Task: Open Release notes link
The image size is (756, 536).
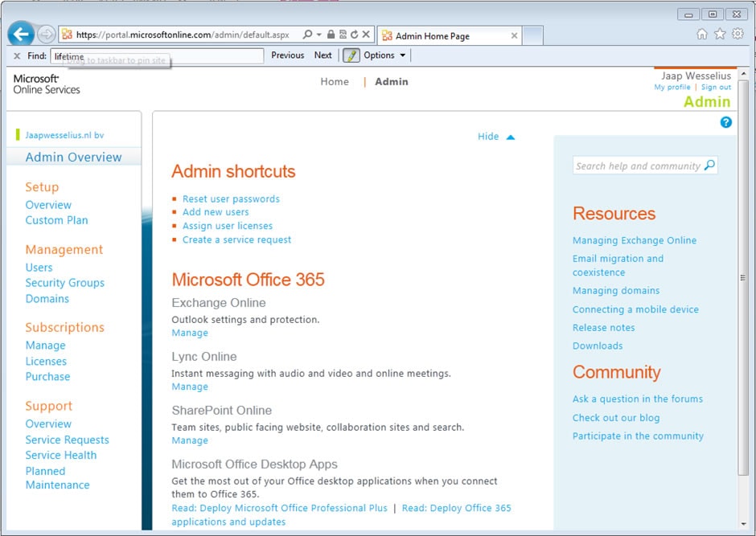Action: 604,328
